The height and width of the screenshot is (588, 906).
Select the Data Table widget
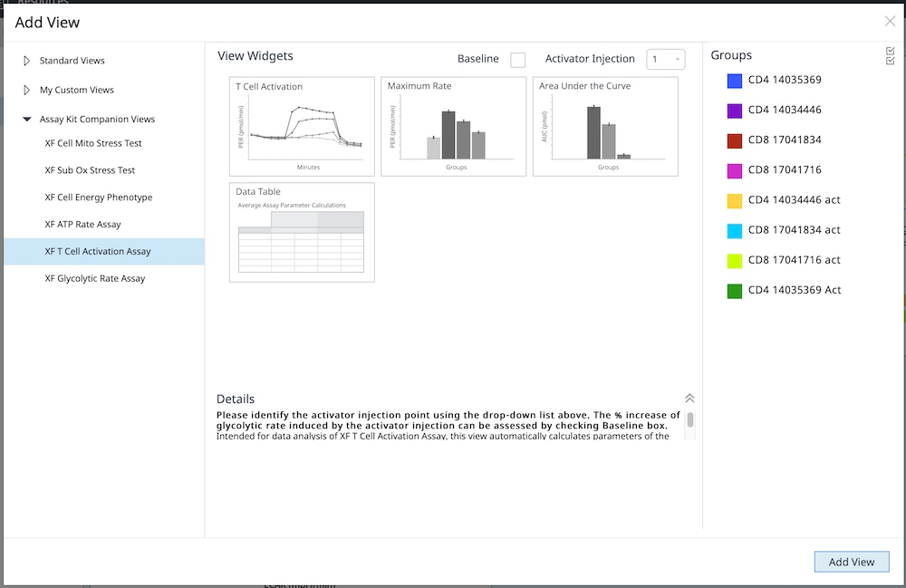tap(302, 233)
